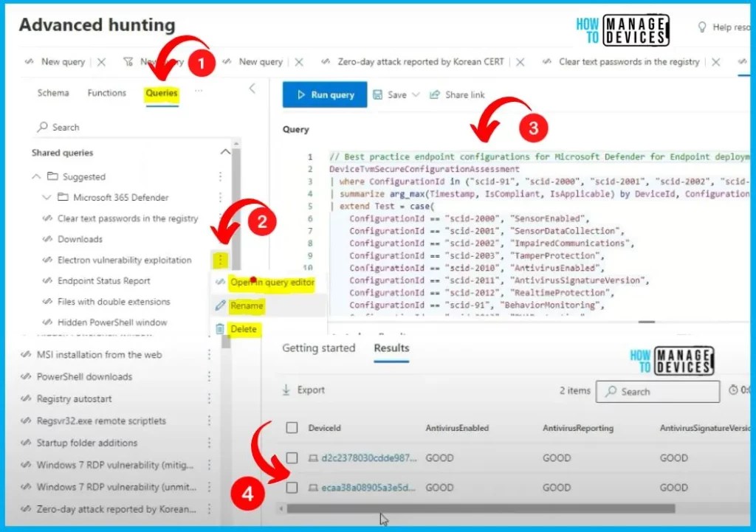756x532 pixels.
Task: Collapse the Microsoft 365 Defender folder
Action: point(47,198)
